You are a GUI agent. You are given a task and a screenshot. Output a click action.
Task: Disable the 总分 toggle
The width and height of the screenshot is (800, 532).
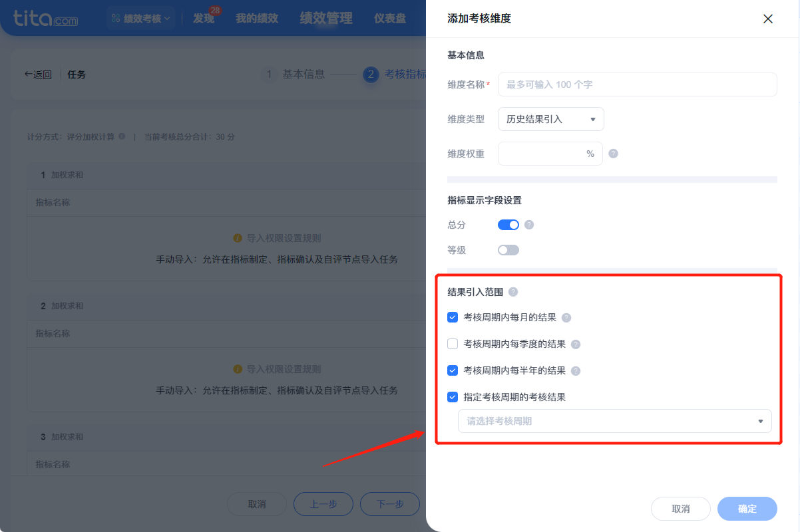coord(508,224)
